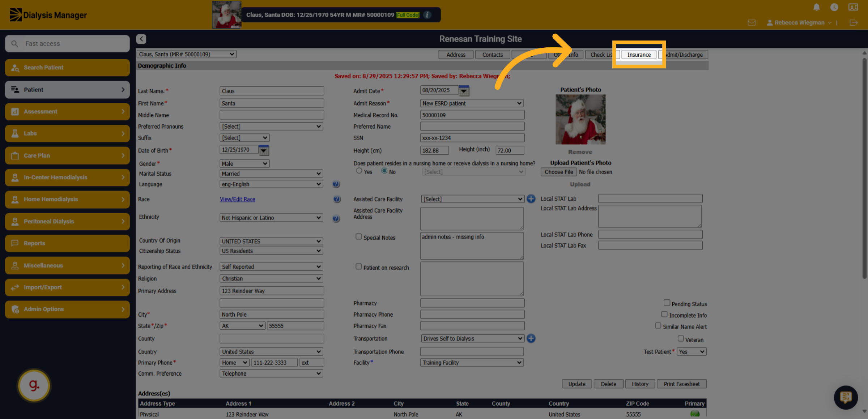Switch to the Insurance tab
Image resolution: width=868 pixels, height=419 pixels.
[x=639, y=55]
